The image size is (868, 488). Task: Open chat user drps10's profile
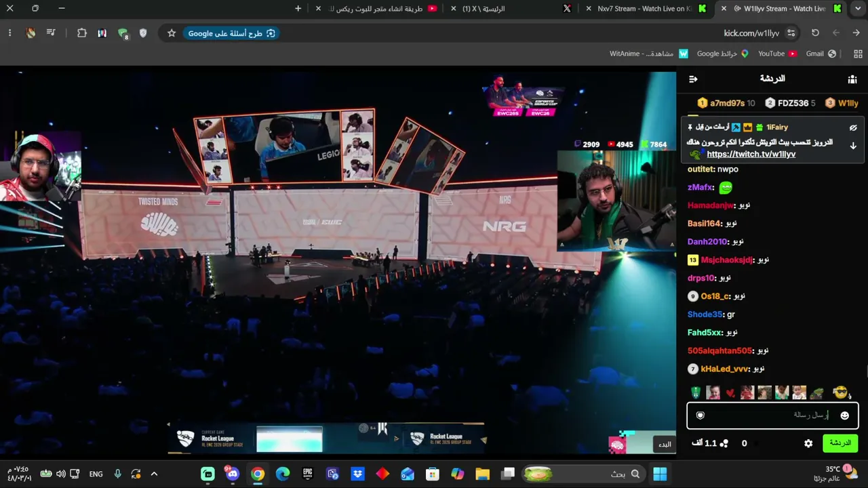[x=701, y=279]
